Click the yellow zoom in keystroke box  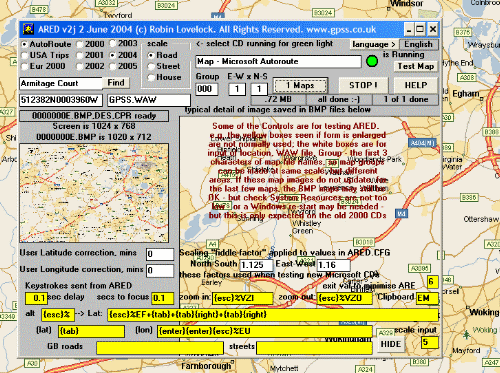coord(243,298)
